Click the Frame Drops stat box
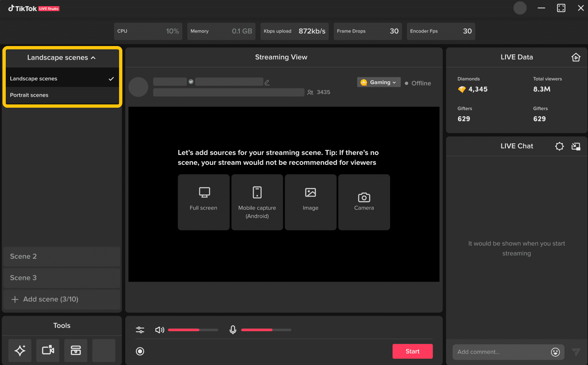Image resolution: width=588 pixels, height=365 pixels. [x=368, y=31]
